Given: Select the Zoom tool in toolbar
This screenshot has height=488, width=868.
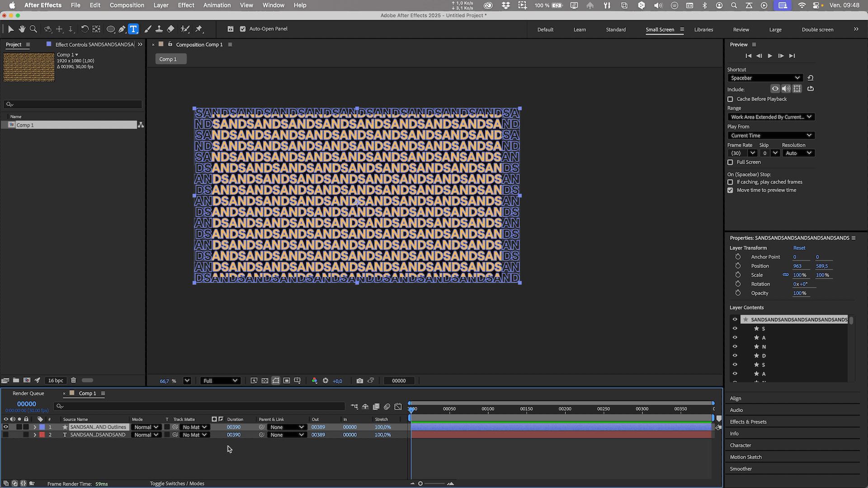Looking at the screenshot, I should click(x=33, y=29).
